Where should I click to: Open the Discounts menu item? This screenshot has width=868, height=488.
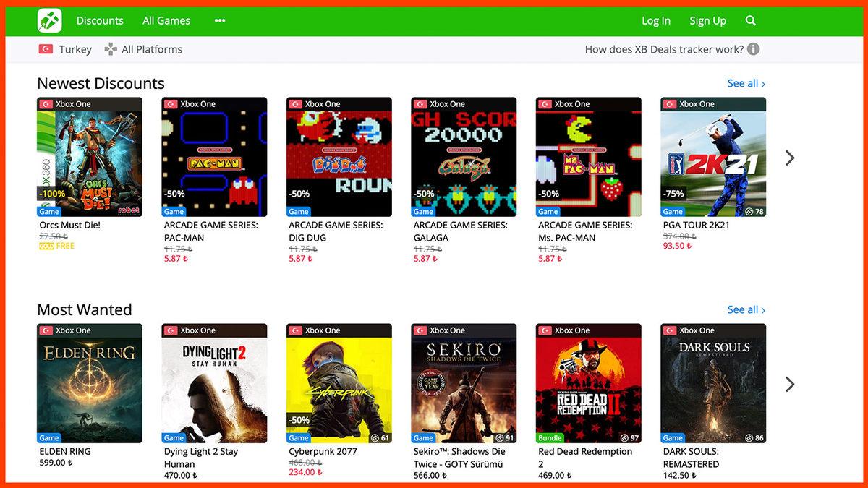pyautogui.click(x=100, y=20)
